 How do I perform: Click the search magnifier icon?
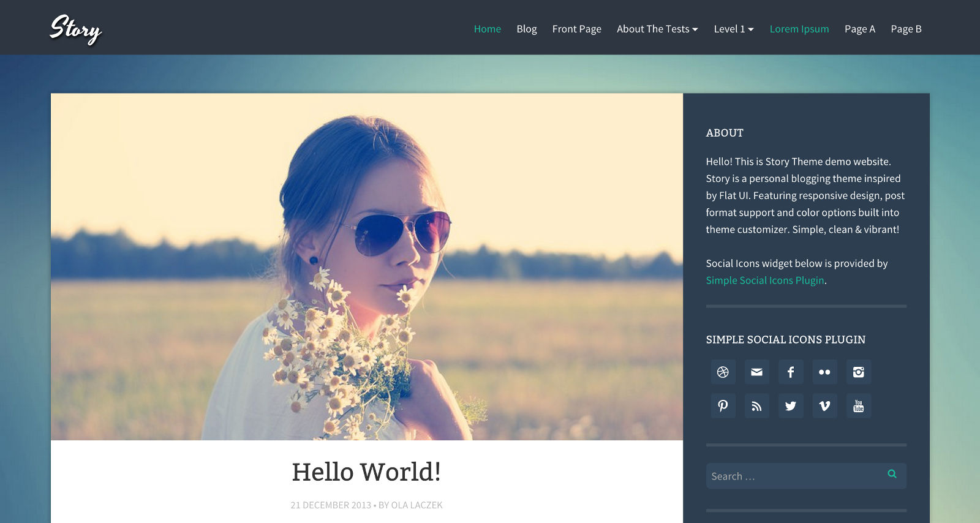coord(892,474)
